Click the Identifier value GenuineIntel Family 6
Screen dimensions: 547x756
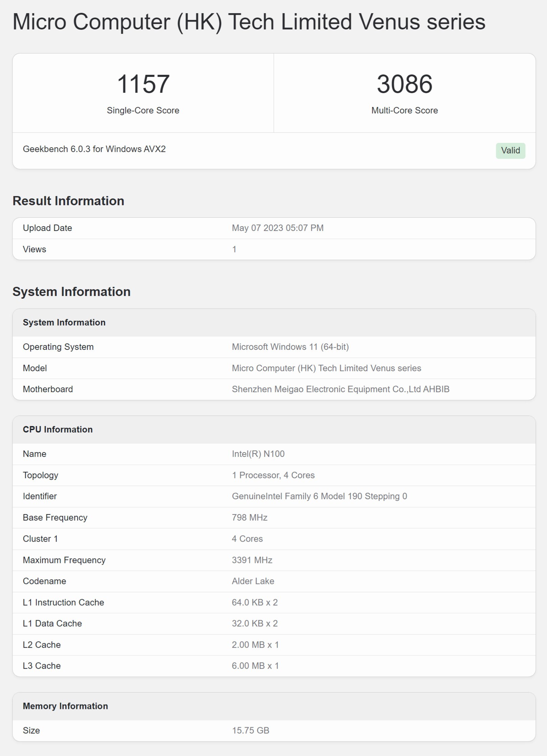click(x=319, y=496)
